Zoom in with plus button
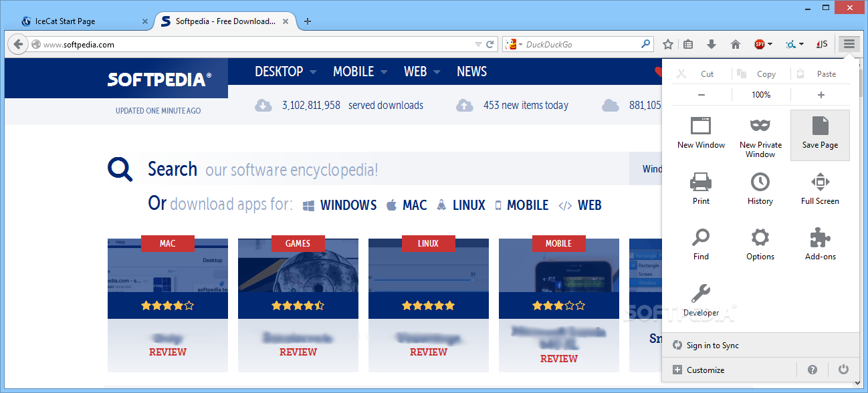Screen dimensions: 868x393 coord(821,95)
